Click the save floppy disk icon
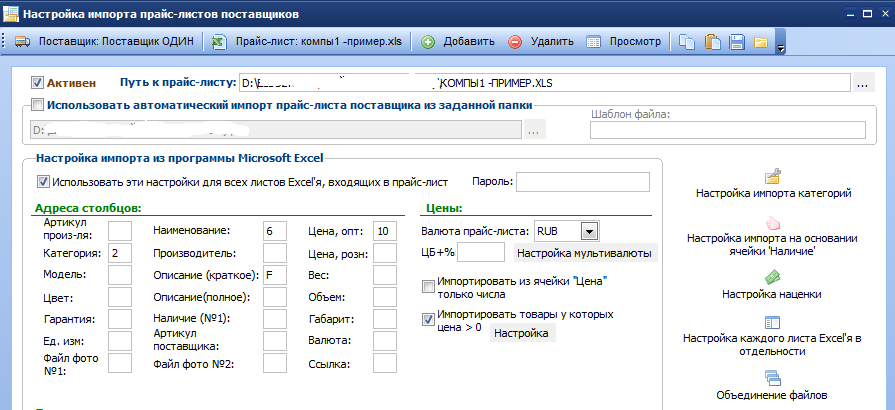Screen dimensions: 895x410 tap(736, 42)
